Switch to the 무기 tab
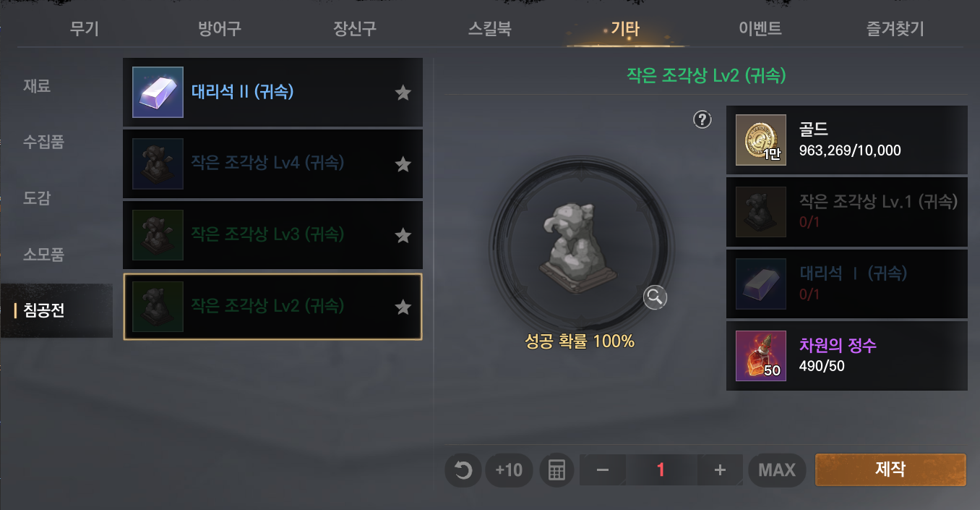980x510 pixels. 85,30
